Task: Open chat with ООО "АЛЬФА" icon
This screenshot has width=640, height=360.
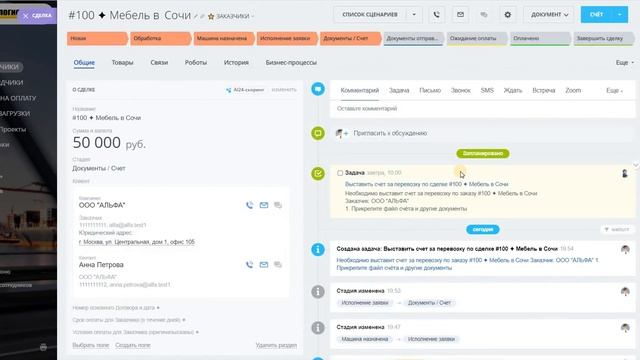Action: pos(278,205)
